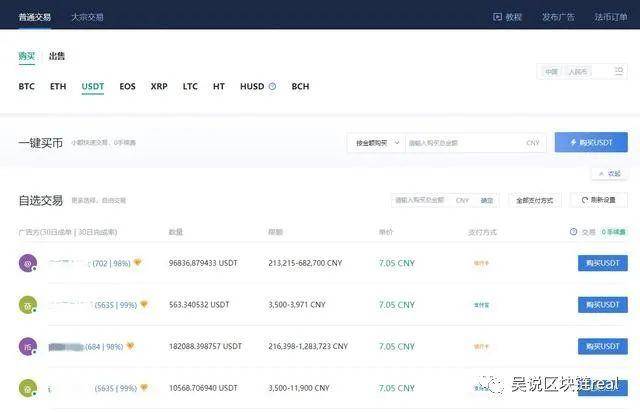Click the 限额 limit column header
This screenshot has height=412, width=640.
coord(276,232)
